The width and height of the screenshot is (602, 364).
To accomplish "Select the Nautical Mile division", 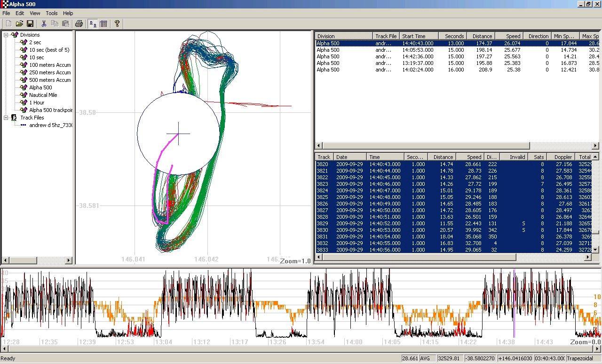I will click(43, 95).
